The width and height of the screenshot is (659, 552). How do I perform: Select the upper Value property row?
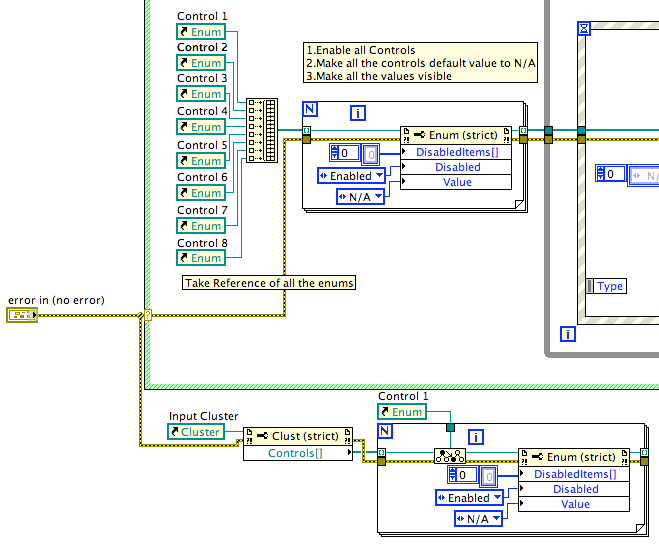(456, 182)
